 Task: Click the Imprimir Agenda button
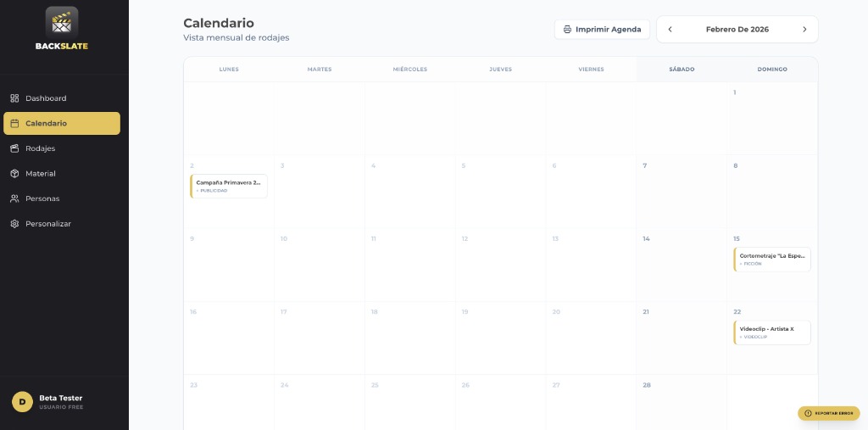(x=602, y=30)
